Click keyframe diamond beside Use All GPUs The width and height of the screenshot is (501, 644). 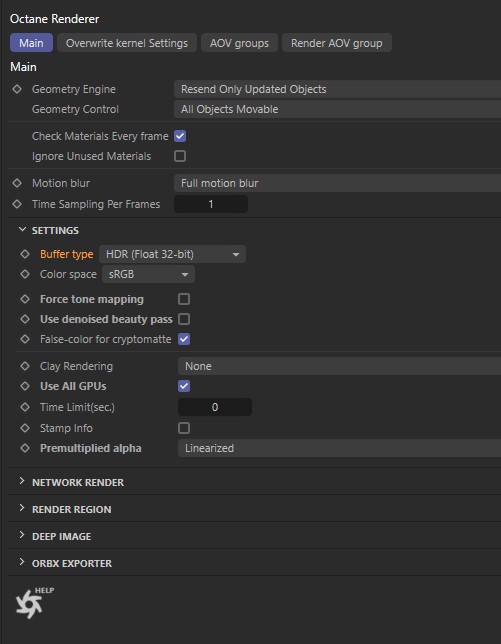click(x=25, y=386)
